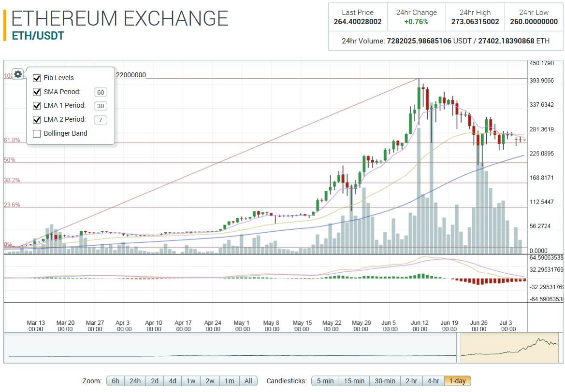
Task: Click the 24hr High value 273.06315002
Action: pyautogui.click(x=475, y=22)
